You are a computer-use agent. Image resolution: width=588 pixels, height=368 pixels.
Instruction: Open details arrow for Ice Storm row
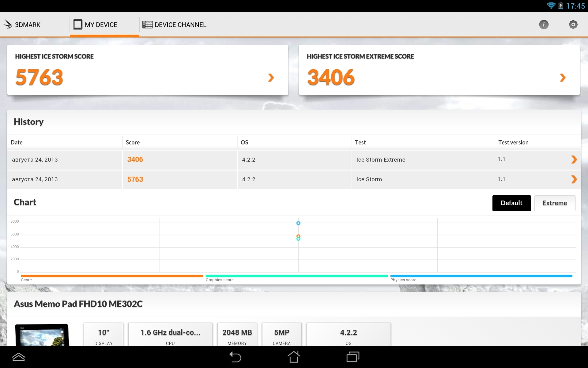574,179
